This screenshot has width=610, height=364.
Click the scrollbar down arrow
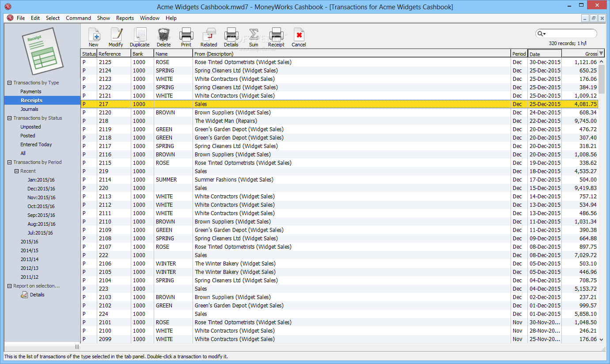(602, 339)
